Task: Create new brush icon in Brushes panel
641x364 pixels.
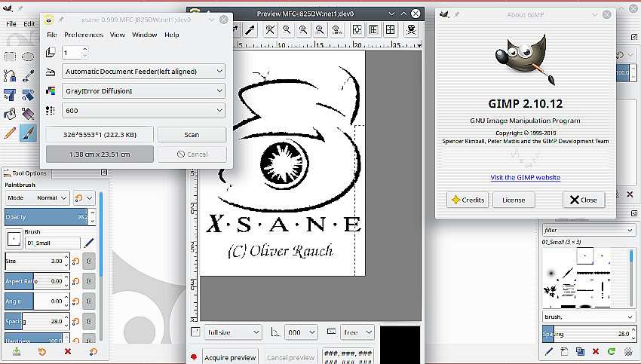Action: tap(565, 351)
